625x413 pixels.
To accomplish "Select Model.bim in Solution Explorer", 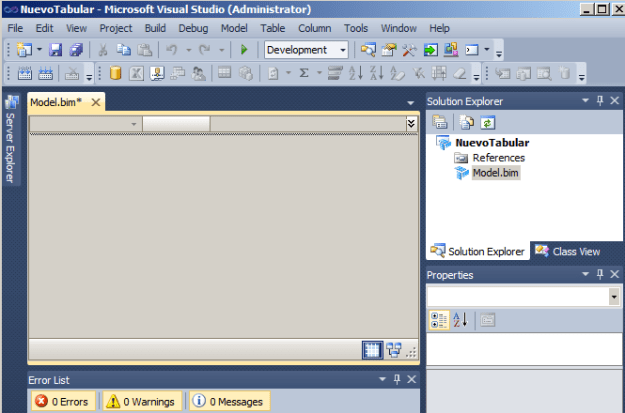I will [x=496, y=173].
